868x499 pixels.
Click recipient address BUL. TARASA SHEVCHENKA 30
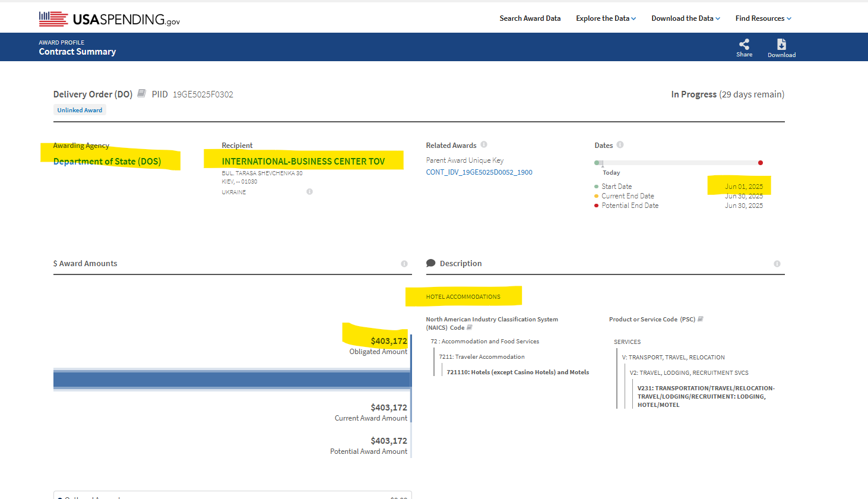click(262, 173)
